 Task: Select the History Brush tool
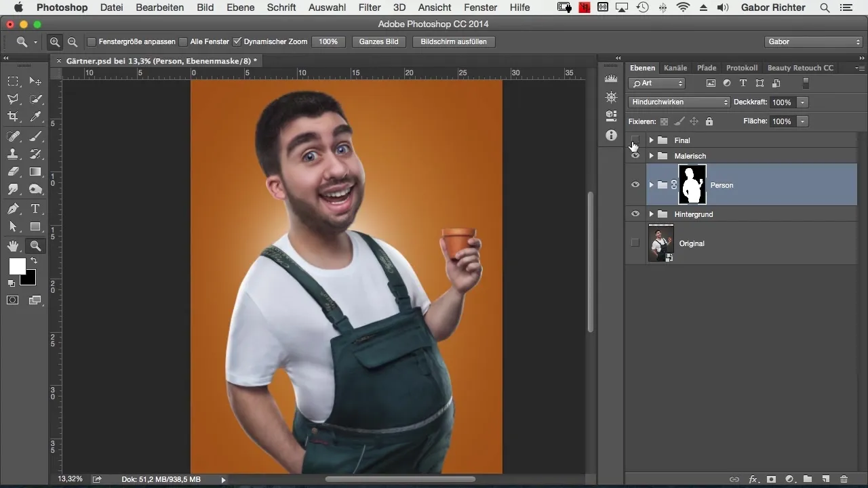pos(35,154)
